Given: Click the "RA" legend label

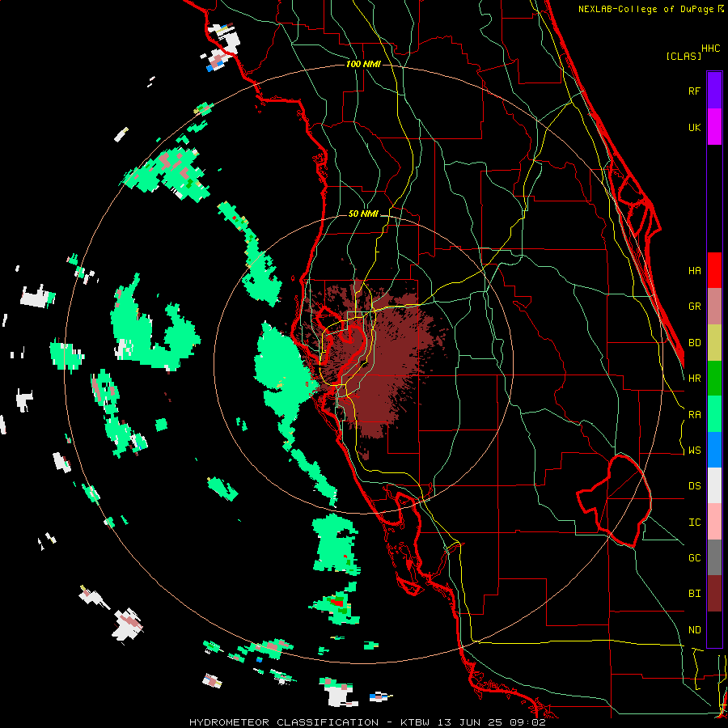Looking at the screenshot, I should [694, 415].
